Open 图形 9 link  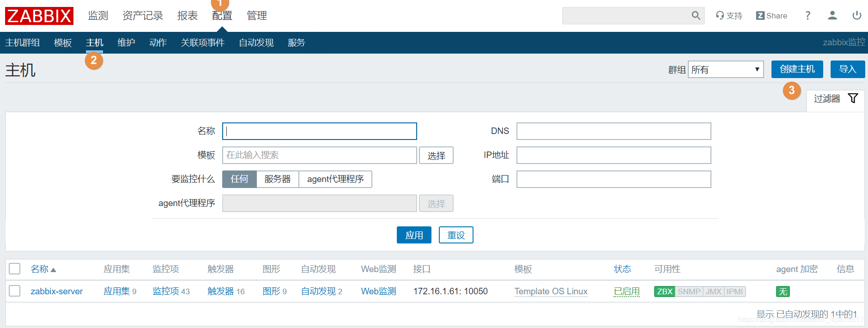click(x=272, y=292)
